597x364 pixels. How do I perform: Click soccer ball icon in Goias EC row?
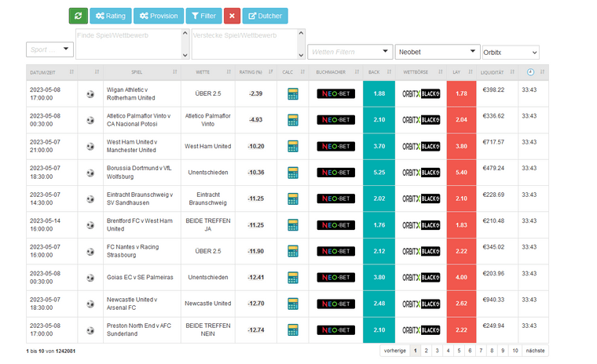(90, 278)
